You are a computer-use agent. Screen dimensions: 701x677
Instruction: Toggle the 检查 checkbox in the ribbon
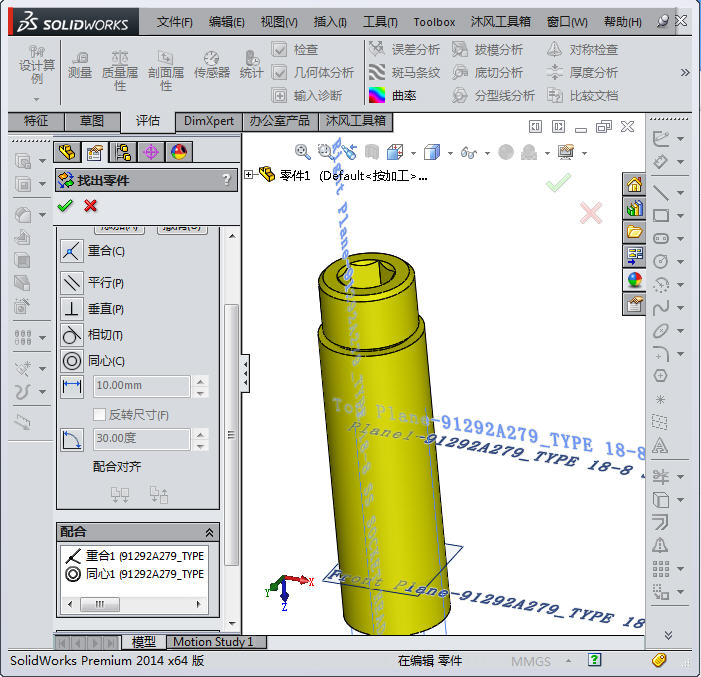pyautogui.click(x=280, y=49)
